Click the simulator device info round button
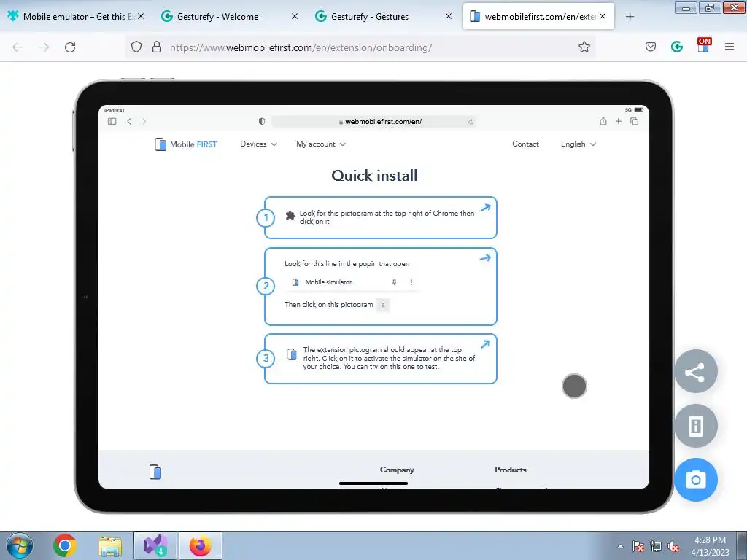Image resolution: width=747 pixels, height=560 pixels. tap(695, 426)
